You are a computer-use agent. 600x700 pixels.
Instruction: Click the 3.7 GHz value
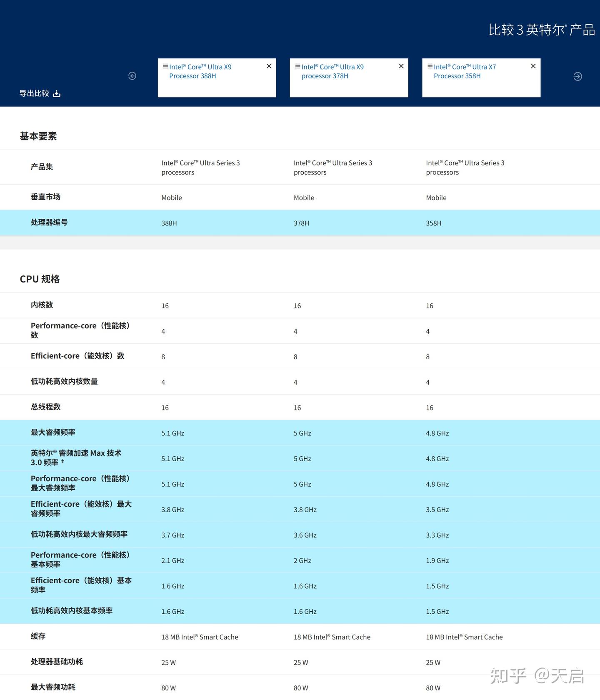point(173,535)
